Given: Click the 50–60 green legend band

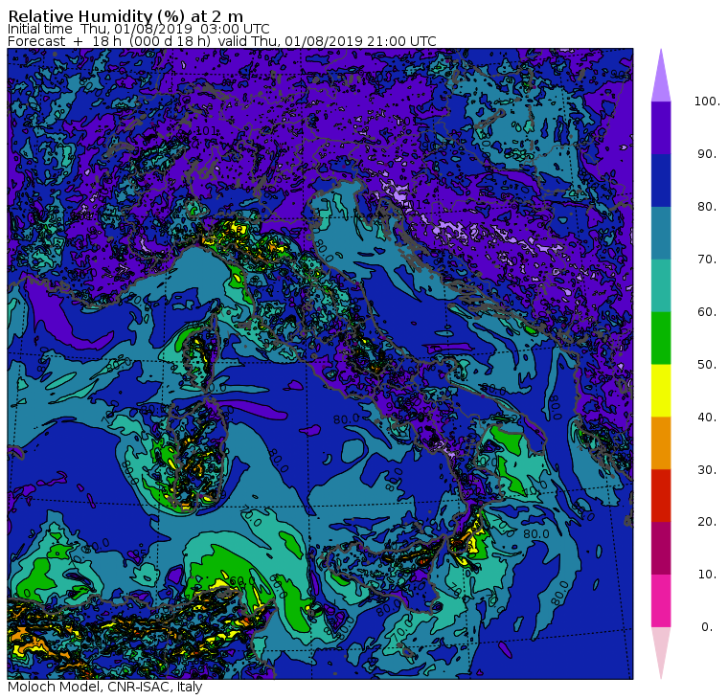Looking at the screenshot, I should coord(661,338).
